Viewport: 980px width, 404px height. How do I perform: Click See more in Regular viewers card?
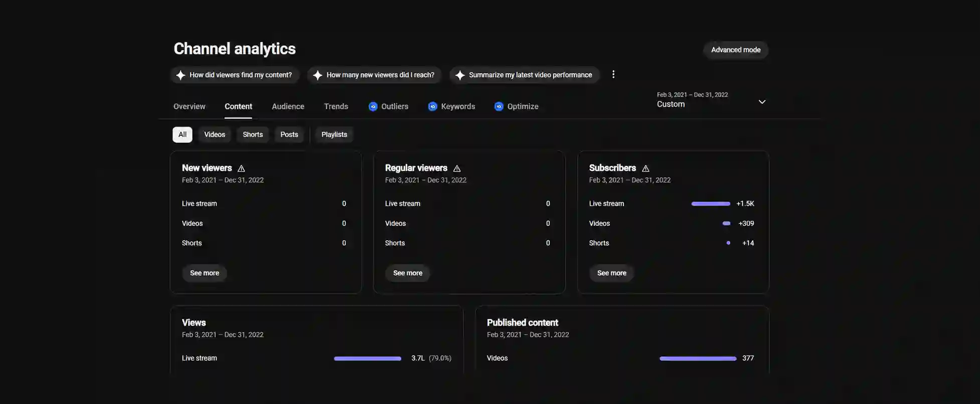[408, 273]
